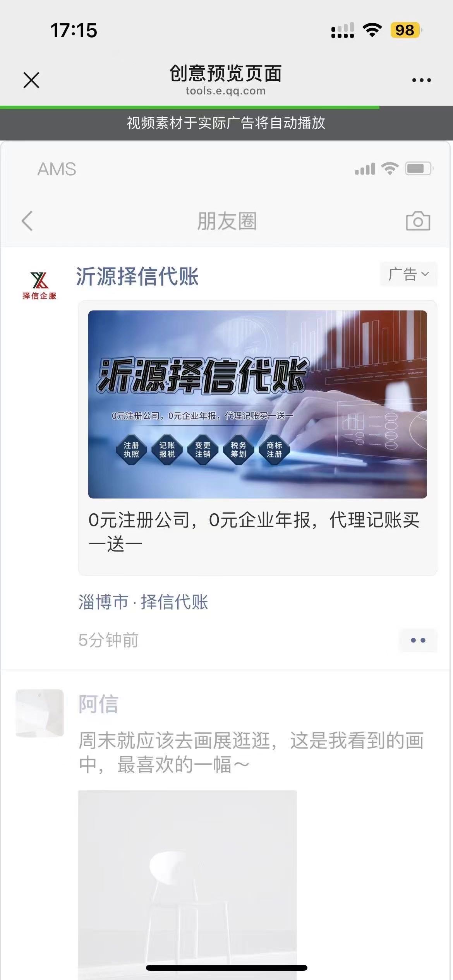453x980 pixels.
Task: Open the two-dot like/comment button on the ad
Action: pos(418,640)
